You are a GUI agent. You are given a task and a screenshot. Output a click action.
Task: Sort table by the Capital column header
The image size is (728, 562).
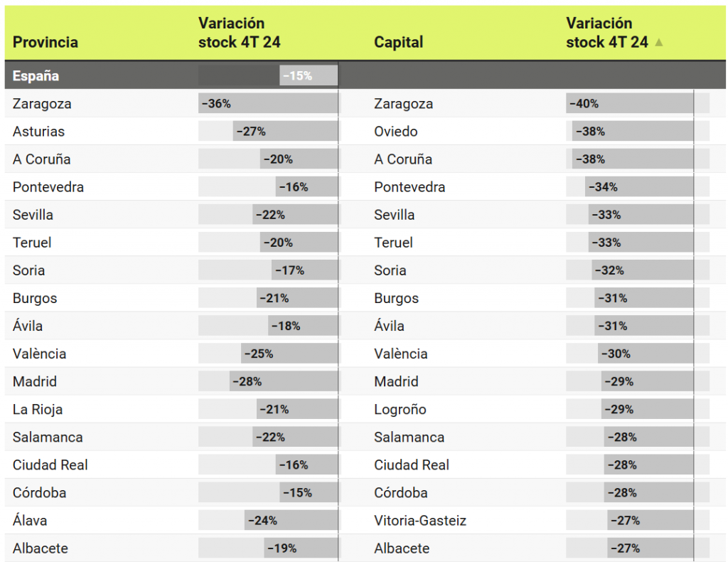398,42
